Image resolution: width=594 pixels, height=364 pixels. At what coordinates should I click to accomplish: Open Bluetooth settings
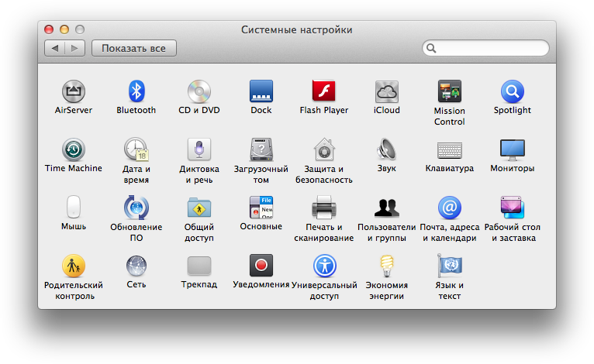136,91
